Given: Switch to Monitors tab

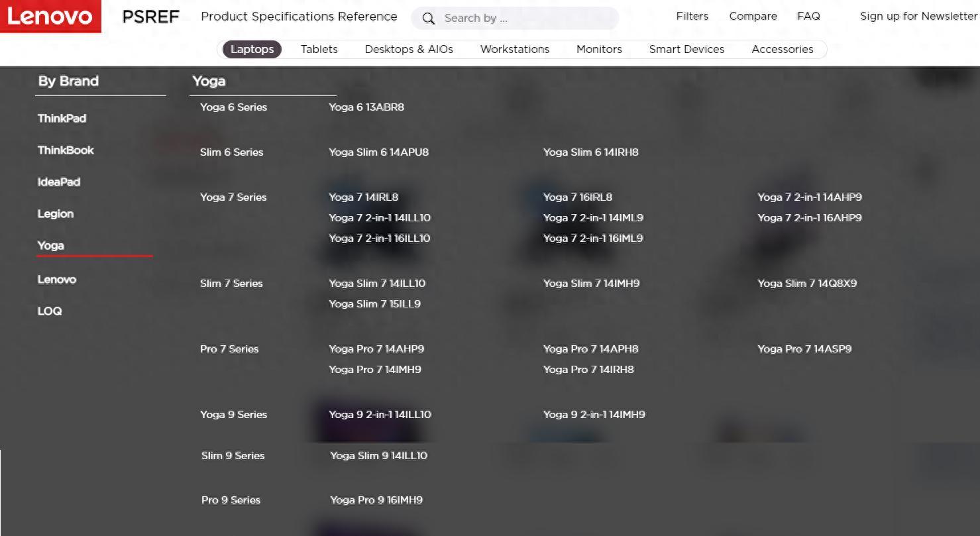Looking at the screenshot, I should point(599,49).
